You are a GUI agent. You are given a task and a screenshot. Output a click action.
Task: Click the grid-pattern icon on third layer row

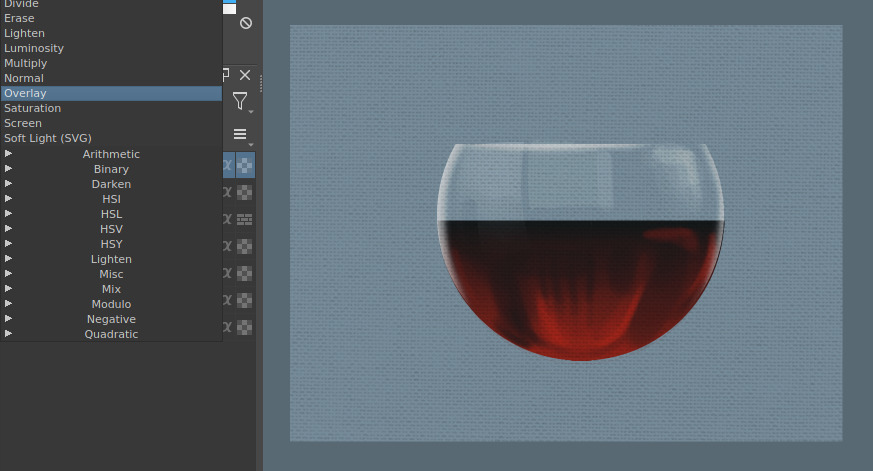point(244,219)
